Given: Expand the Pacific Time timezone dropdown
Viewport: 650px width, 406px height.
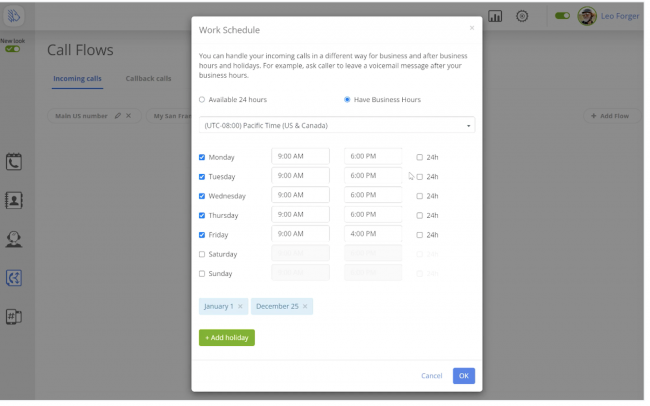Looking at the screenshot, I should 337,126.
